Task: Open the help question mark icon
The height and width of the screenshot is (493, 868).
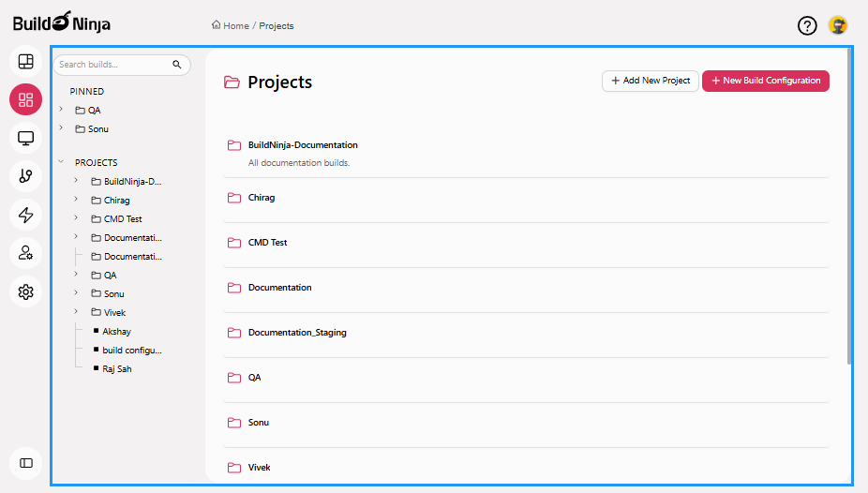Action: pos(807,25)
